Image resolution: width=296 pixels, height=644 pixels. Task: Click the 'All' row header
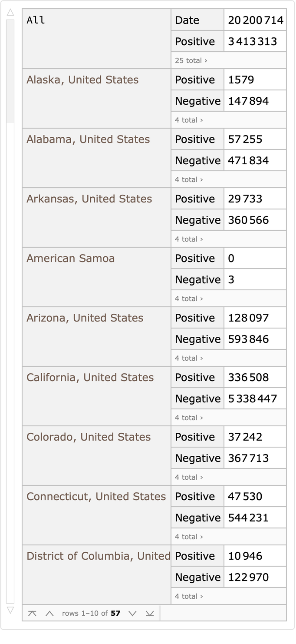[x=36, y=20]
